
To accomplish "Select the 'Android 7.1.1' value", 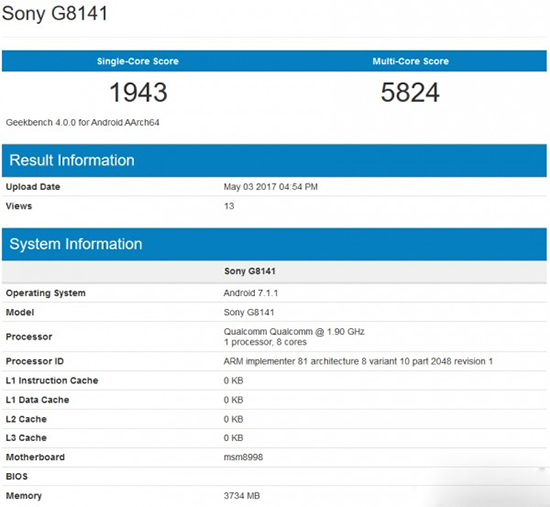I will tap(251, 293).
